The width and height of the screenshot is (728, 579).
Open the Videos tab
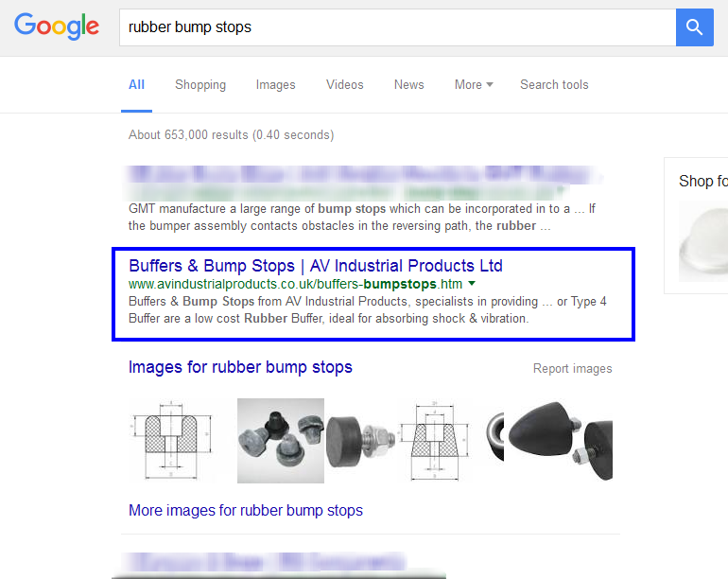344,84
